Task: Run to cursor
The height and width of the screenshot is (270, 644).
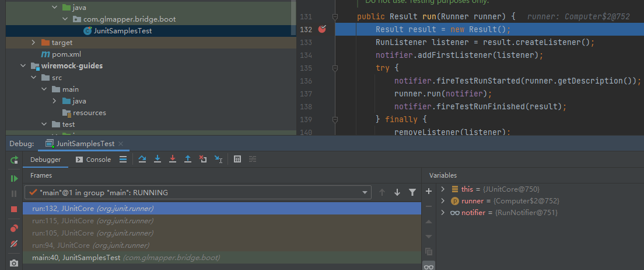Action: [219, 160]
